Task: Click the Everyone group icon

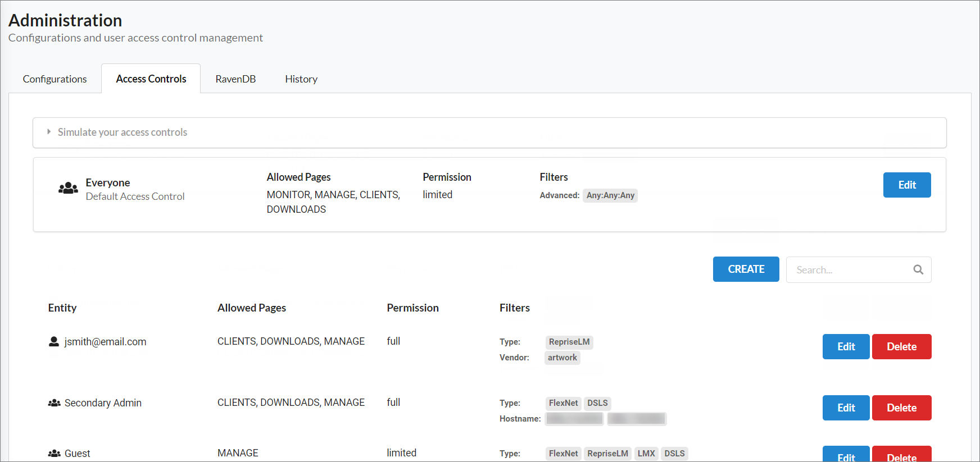Action: [68, 188]
